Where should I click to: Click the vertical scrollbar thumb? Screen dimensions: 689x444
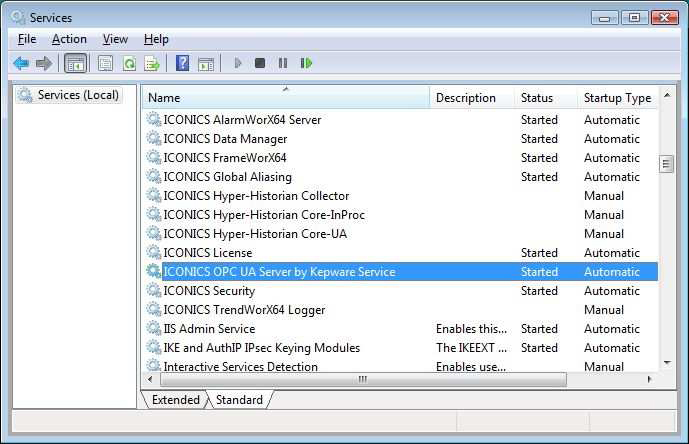[667, 164]
